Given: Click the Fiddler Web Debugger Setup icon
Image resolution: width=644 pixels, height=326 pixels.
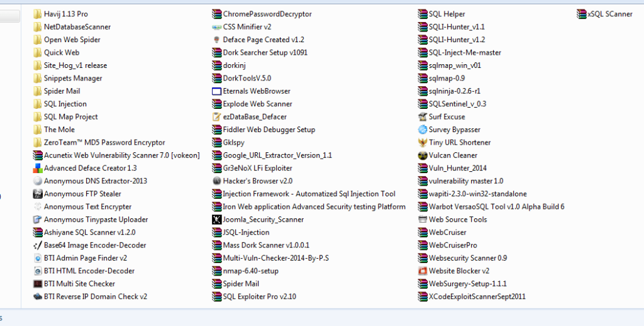Looking at the screenshot, I should pyautogui.click(x=217, y=130).
